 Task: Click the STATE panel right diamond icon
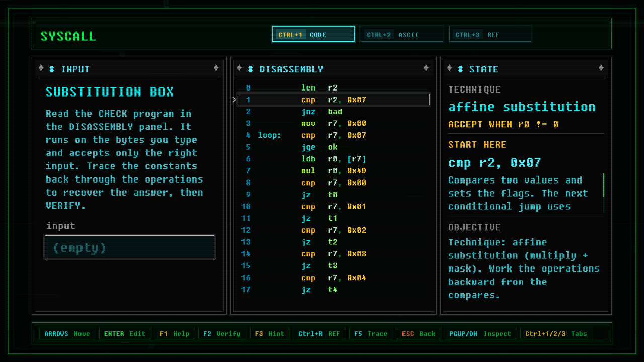pos(601,68)
